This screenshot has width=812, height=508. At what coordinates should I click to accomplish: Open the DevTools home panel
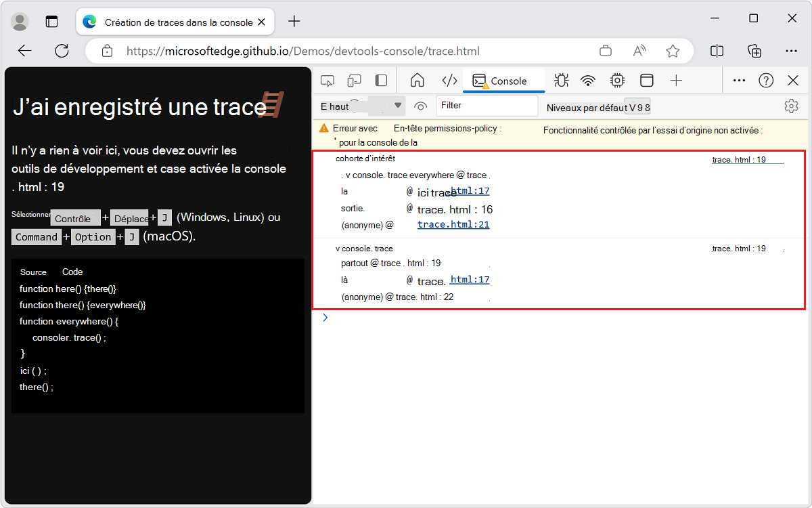tap(417, 80)
